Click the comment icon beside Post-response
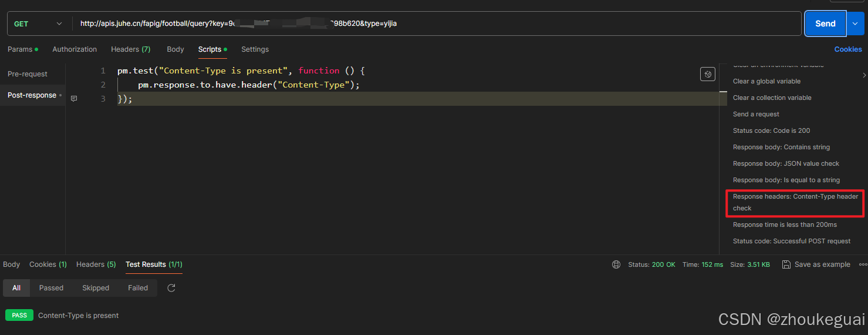The width and height of the screenshot is (868, 335). click(x=74, y=99)
